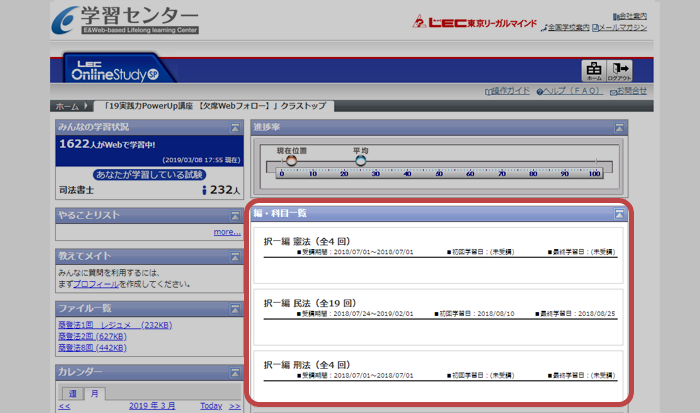This screenshot has width=700, height=413.
Task: Click the LEC東京リーガルマインド logo
Action: (x=475, y=22)
